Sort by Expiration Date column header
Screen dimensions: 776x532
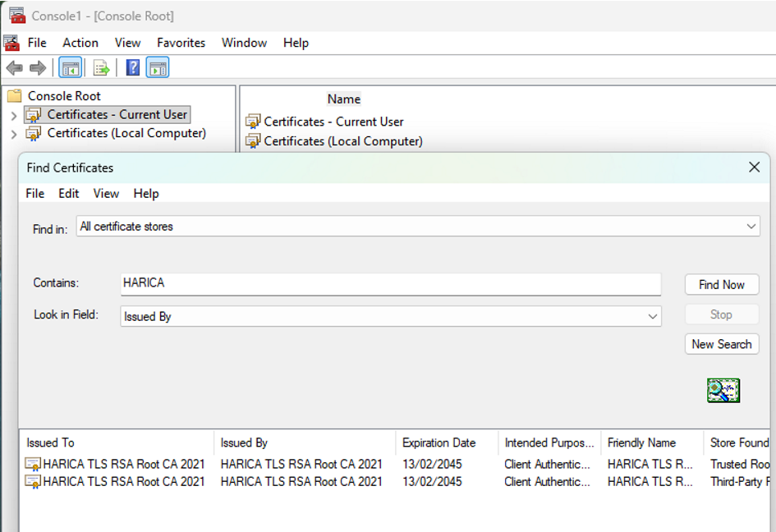[x=447, y=443]
